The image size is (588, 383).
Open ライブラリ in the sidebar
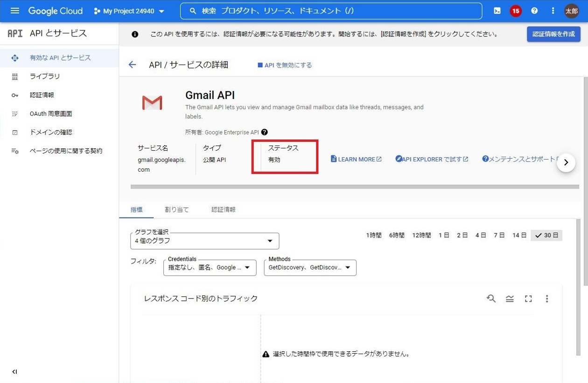[x=59, y=77]
